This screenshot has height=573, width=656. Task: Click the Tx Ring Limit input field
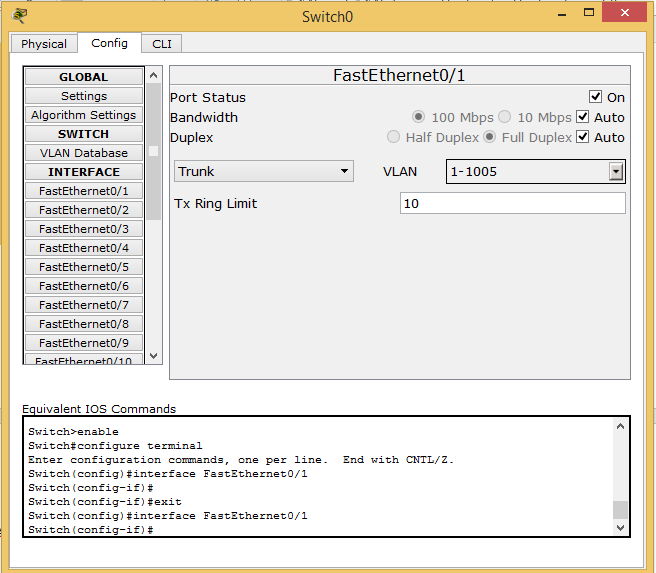point(513,203)
